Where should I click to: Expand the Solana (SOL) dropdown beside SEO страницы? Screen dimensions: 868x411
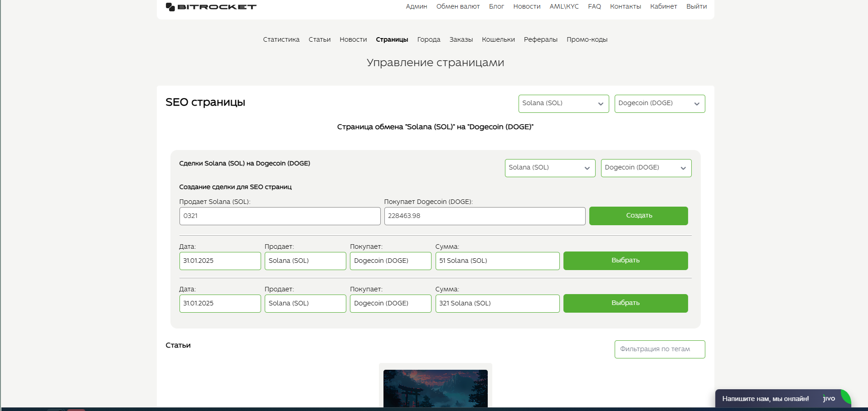click(x=563, y=104)
